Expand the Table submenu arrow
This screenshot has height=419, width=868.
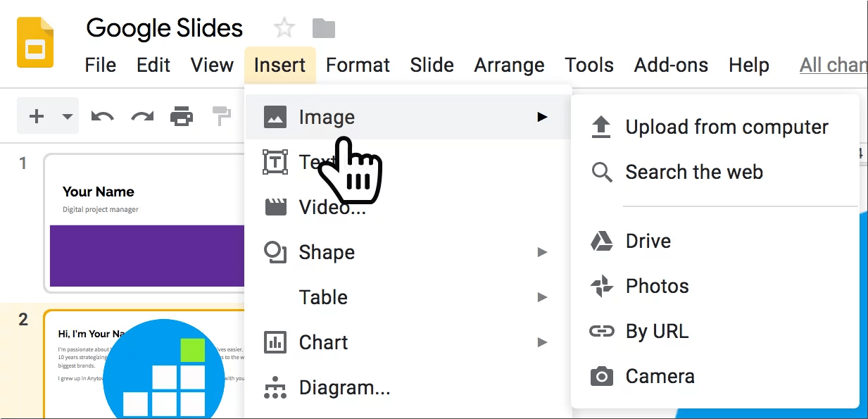pos(542,297)
